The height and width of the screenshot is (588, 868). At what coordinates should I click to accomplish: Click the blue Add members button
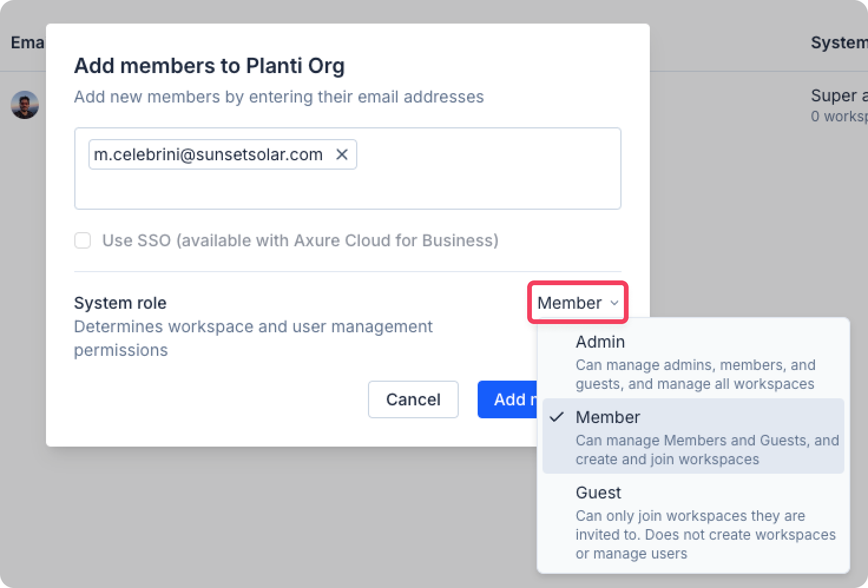tap(507, 399)
